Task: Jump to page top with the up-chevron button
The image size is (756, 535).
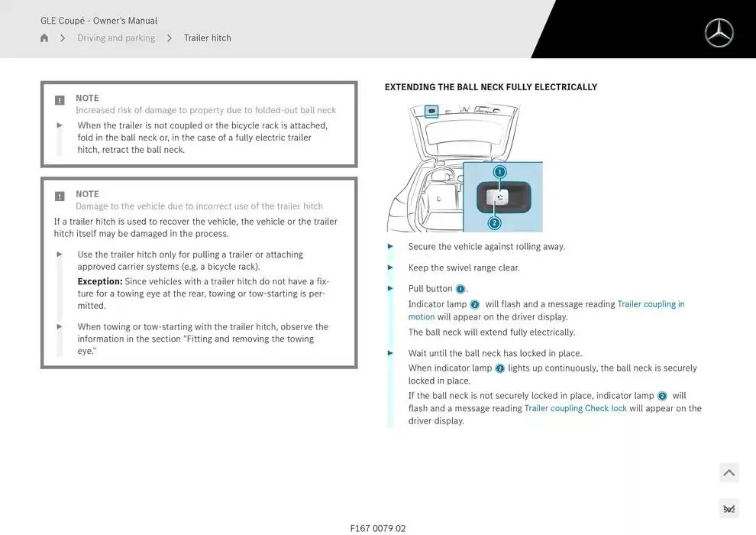Action: [x=729, y=473]
